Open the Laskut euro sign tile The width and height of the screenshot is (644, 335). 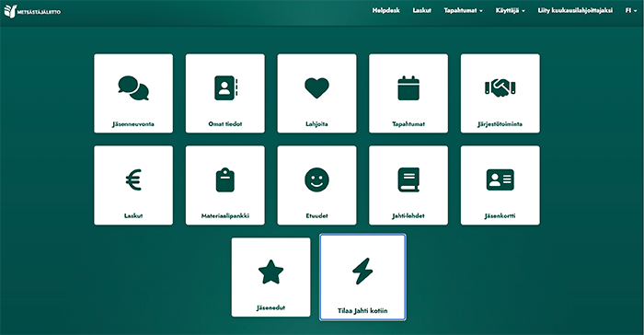[133, 185]
